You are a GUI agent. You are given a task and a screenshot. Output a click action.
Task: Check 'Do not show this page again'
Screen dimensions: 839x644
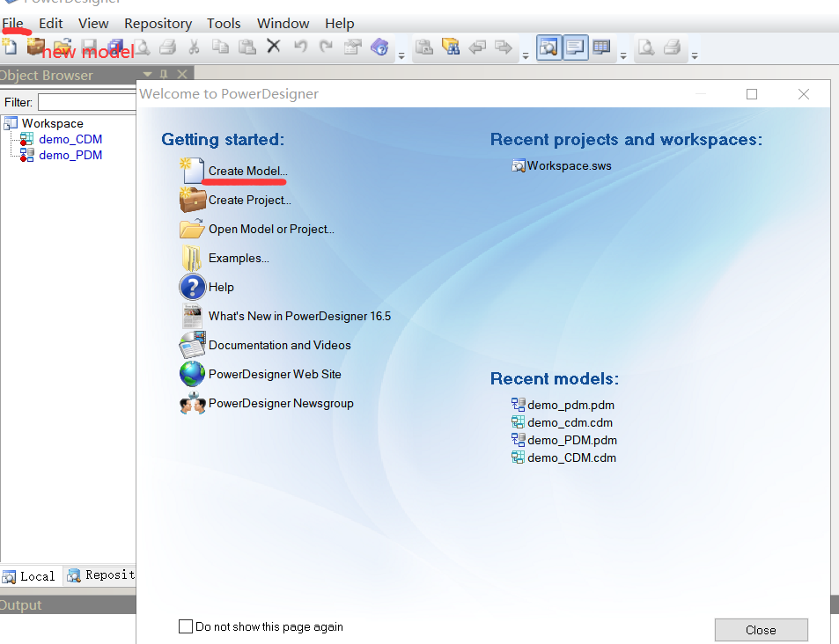click(x=186, y=626)
